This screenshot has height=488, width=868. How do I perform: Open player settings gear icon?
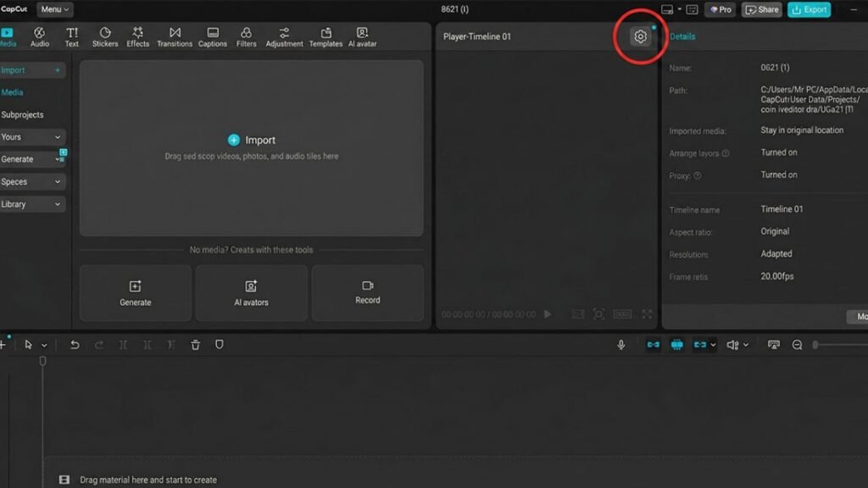coord(640,36)
